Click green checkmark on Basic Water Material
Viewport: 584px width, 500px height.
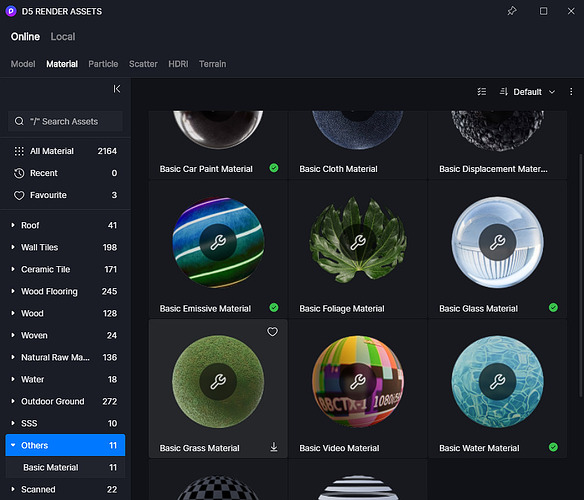pos(553,447)
